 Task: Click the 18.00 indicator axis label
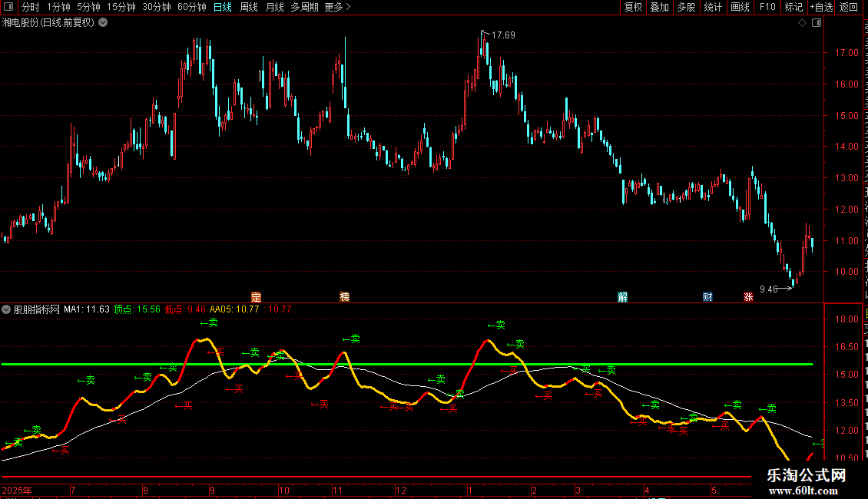pyautogui.click(x=846, y=319)
